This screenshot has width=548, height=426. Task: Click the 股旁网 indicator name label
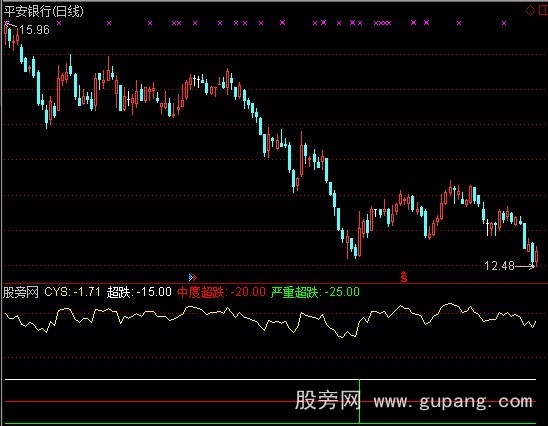(21, 292)
